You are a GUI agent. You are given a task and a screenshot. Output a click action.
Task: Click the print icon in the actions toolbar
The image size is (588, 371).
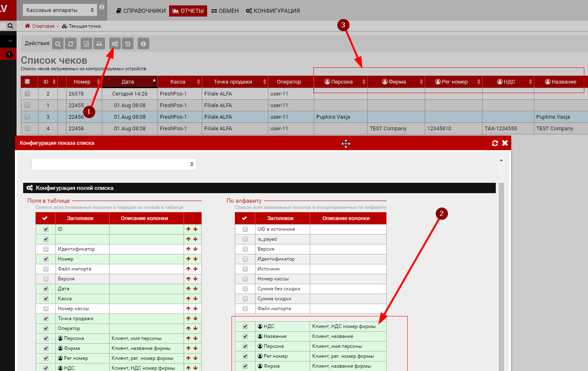point(99,44)
